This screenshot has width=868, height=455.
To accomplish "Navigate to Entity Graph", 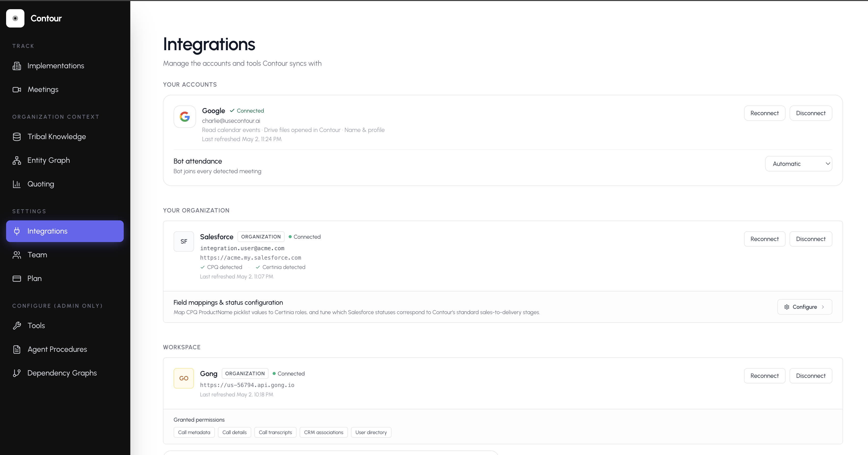I will click(x=65, y=160).
